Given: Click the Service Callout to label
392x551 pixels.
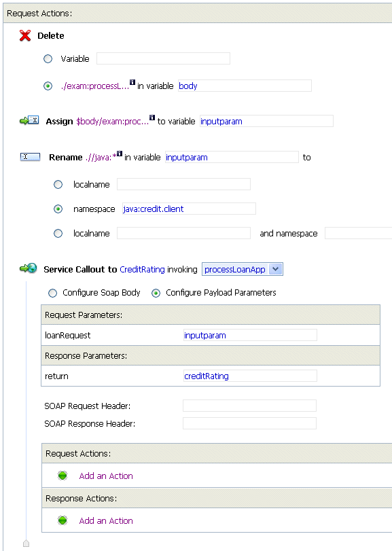Looking at the screenshot, I should click(x=80, y=270).
